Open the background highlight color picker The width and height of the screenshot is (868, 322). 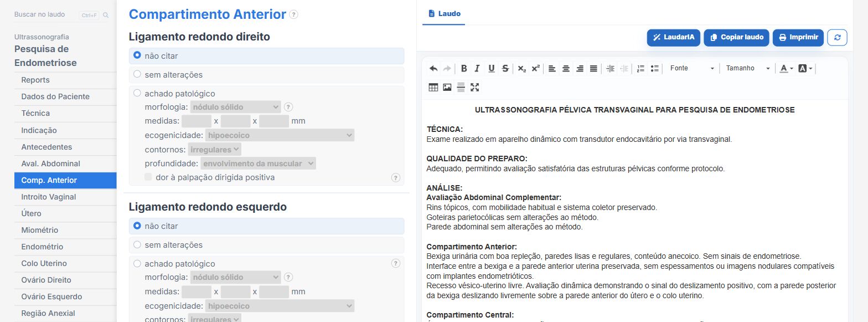[x=805, y=68]
